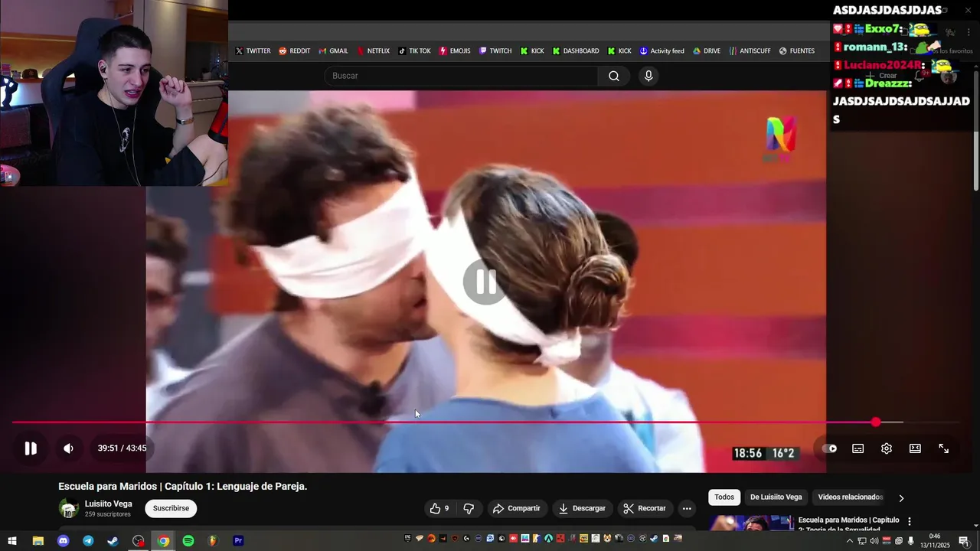This screenshot has width=980, height=551.
Task: Click the channel logo watermark in video
Action: (781, 139)
